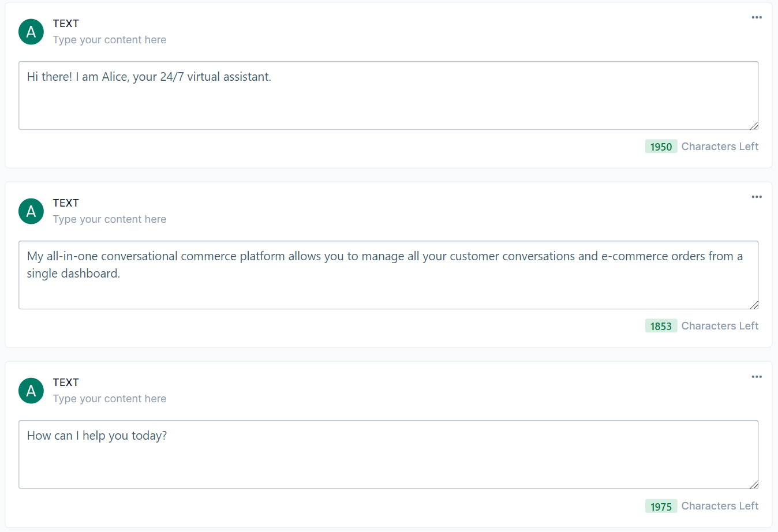
Task: Click the resize handle of the commerce platform textarea
Action: pos(754,305)
